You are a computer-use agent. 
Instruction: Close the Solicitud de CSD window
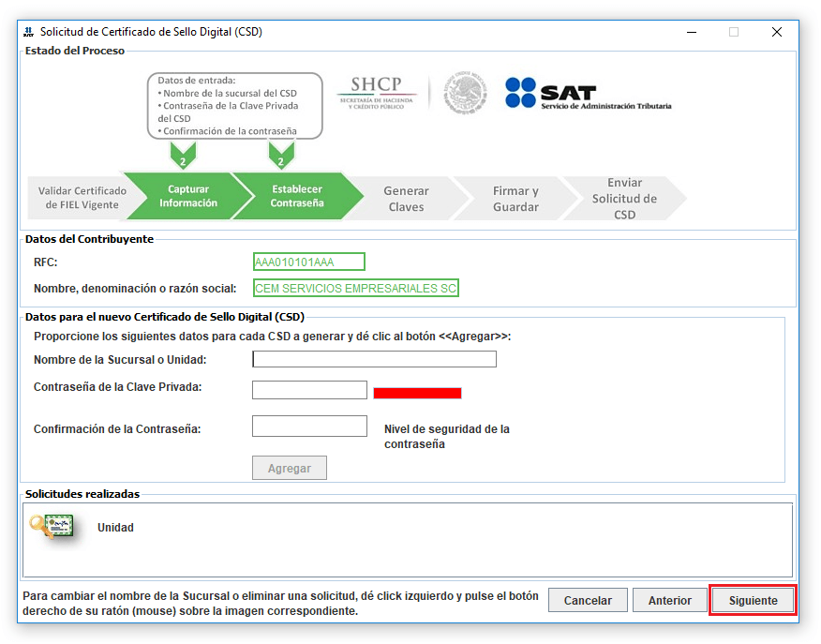pyautogui.click(x=777, y=32)
